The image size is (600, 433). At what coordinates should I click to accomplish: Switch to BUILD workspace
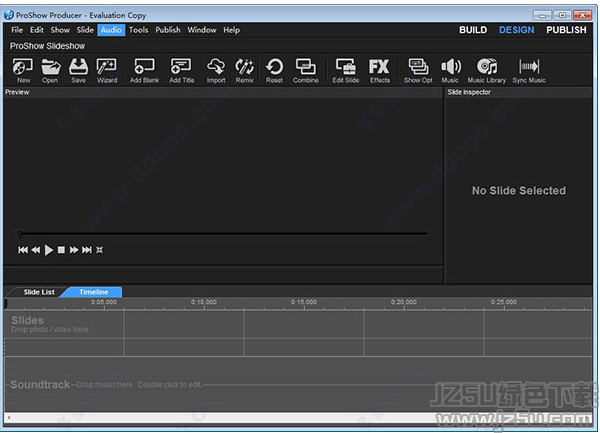473,30
